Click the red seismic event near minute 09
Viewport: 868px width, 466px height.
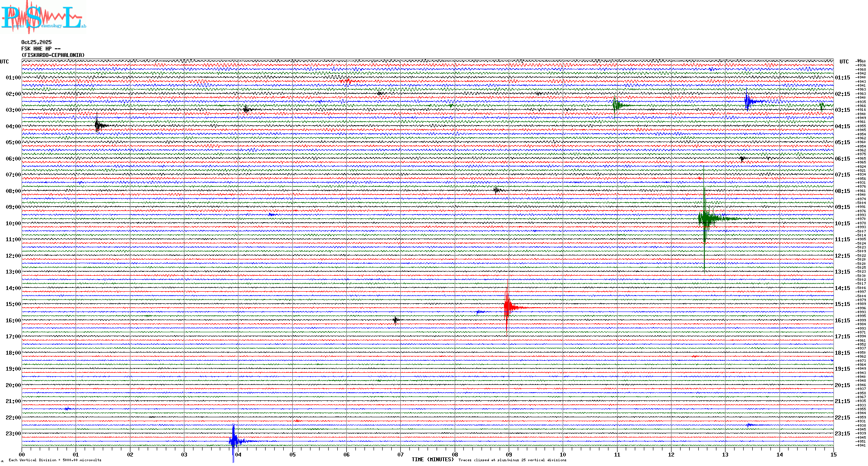click(507, 307)
